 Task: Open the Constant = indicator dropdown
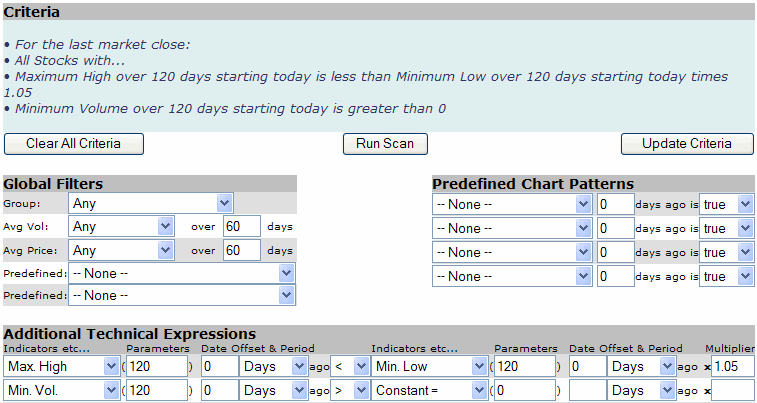429,390
